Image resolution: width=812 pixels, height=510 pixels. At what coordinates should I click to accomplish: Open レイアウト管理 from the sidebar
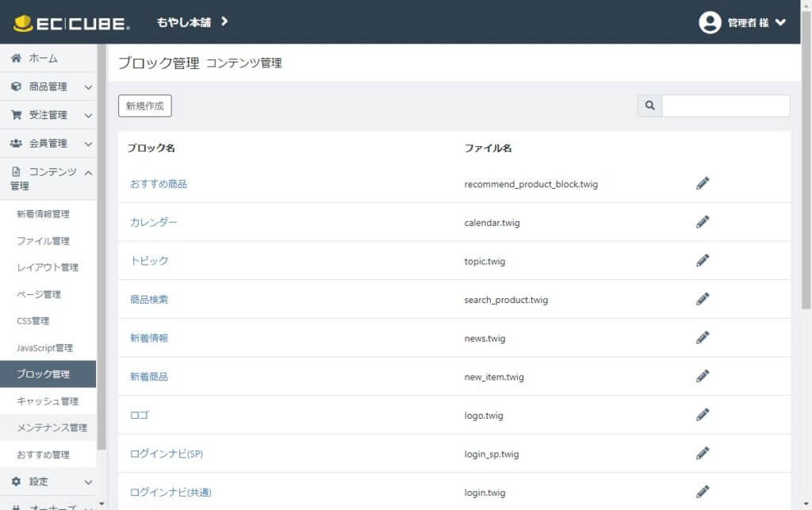[47, 267]
